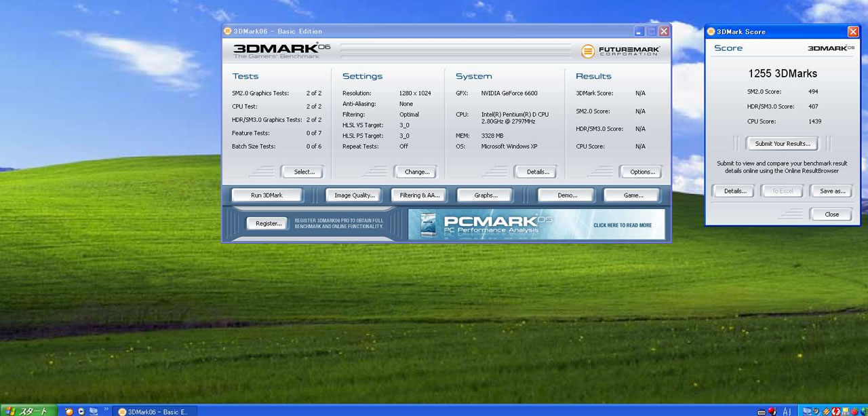Open Details... in 3DMark Score window
Screen dimensions: 868x416
734,191
